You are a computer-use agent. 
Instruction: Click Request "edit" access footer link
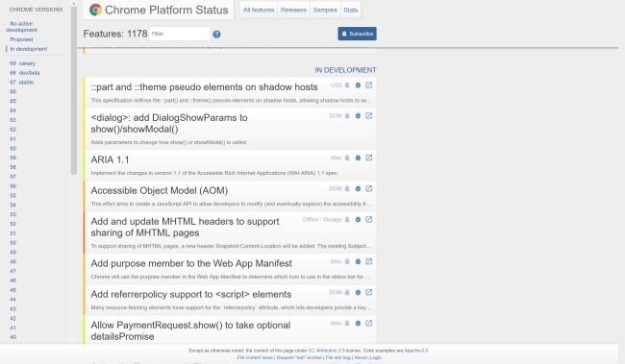tap(299, 357)
